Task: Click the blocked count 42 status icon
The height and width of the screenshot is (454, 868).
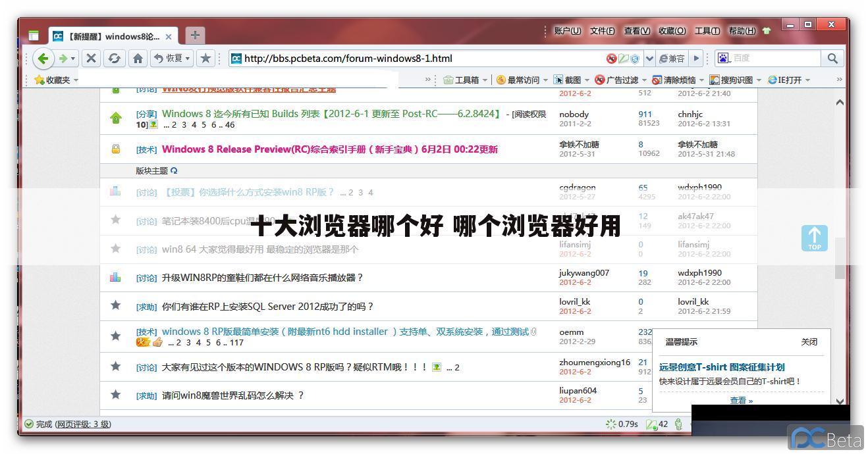Action: tap(657, 424)
